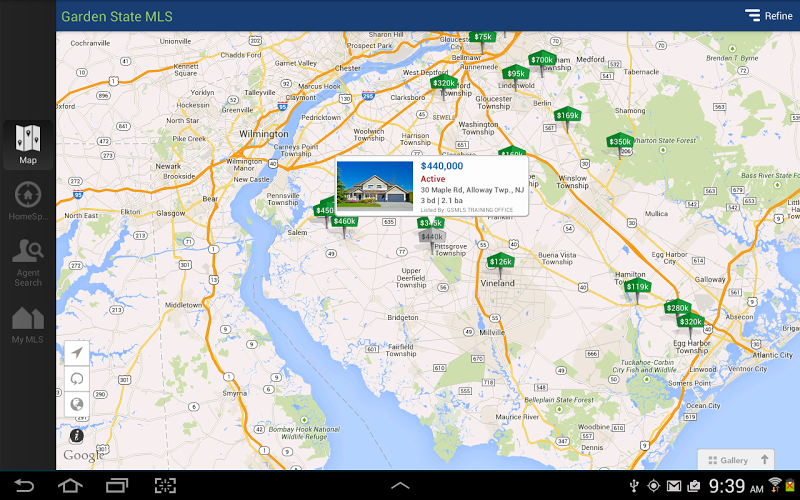
Task: Select the $700k listing pin
Action: 542,62
